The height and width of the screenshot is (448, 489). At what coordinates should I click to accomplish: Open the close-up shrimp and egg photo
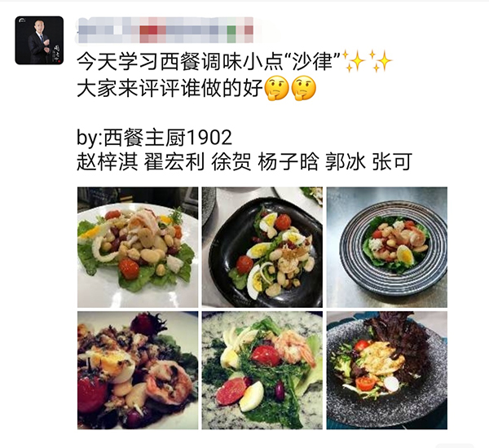[x=138, y=371]
